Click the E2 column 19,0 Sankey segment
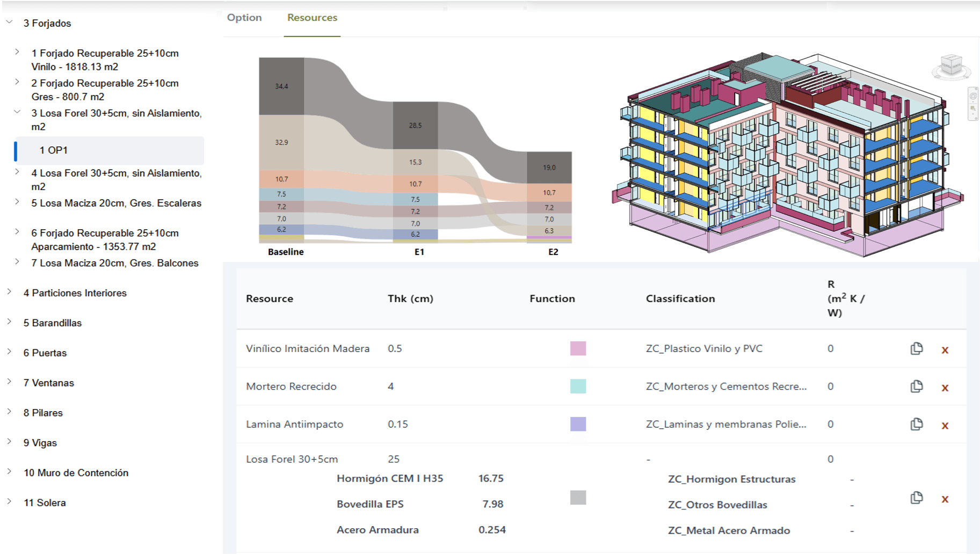980x555 pixels. [549, 167]
